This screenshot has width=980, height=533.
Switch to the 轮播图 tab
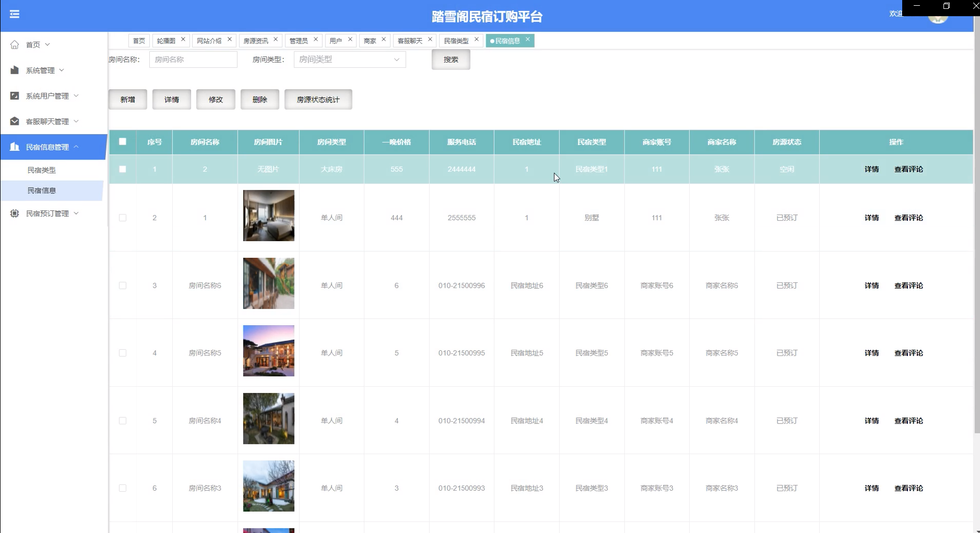pyautogui.click(x=166, y=41)
